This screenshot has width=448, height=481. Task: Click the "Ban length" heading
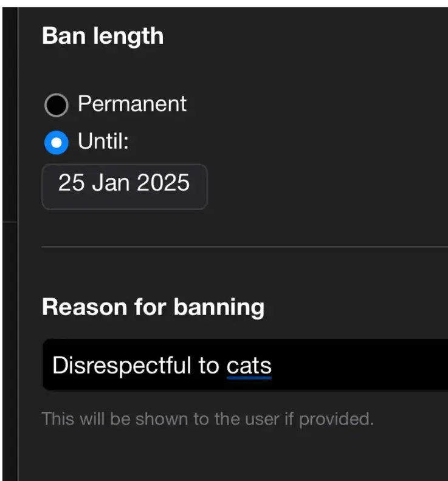pyautogui.click(x=103, y=36)
